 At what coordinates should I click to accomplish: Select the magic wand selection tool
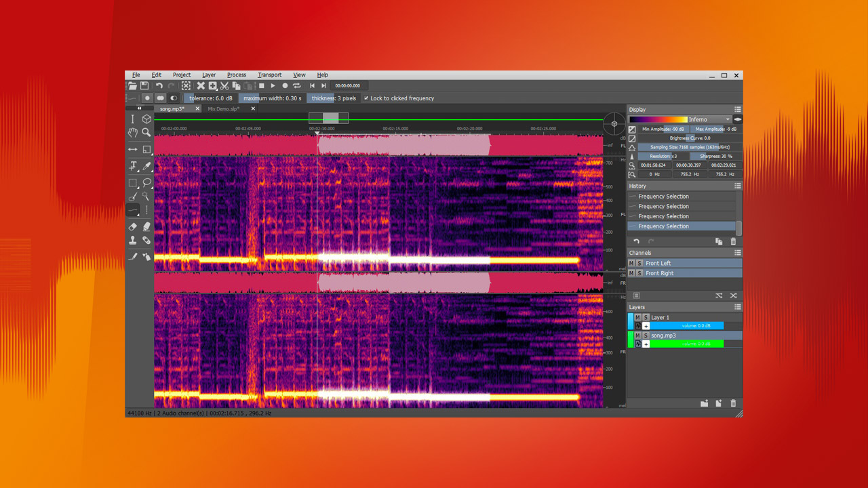pyautogui.click(x=146, y=195)
